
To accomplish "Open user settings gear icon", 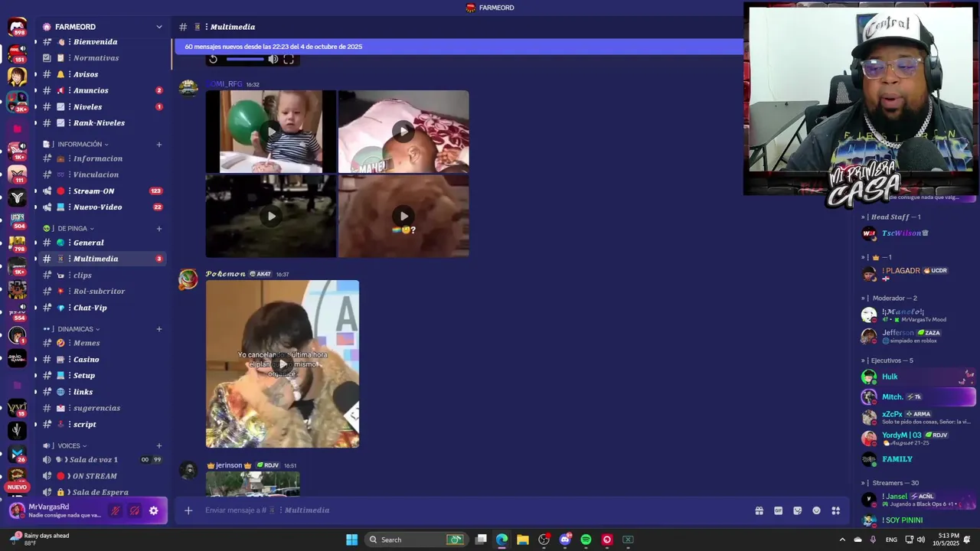I will pyautogui.click(x=153, y=510).
